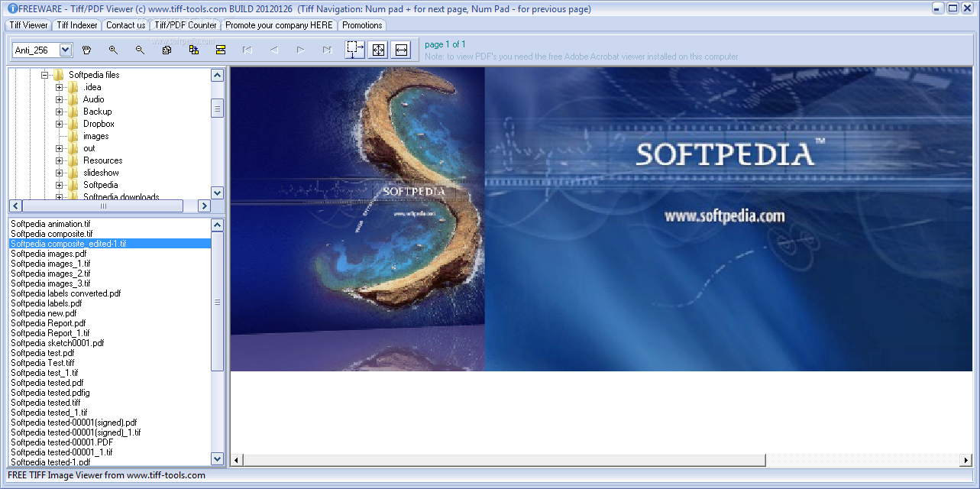Switch to the Tiff Viewer tab
980x489 pixels.
(x=29, y=25)
